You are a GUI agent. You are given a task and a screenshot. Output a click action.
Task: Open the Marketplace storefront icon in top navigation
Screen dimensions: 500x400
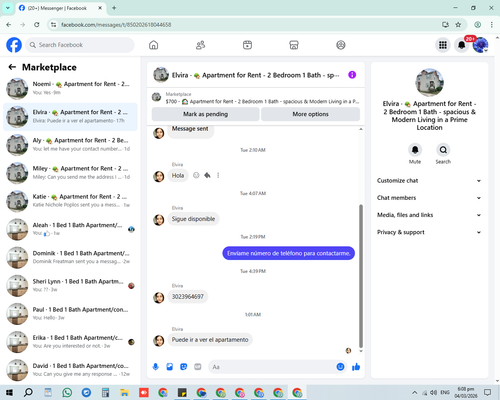click(x=294, y=45)
